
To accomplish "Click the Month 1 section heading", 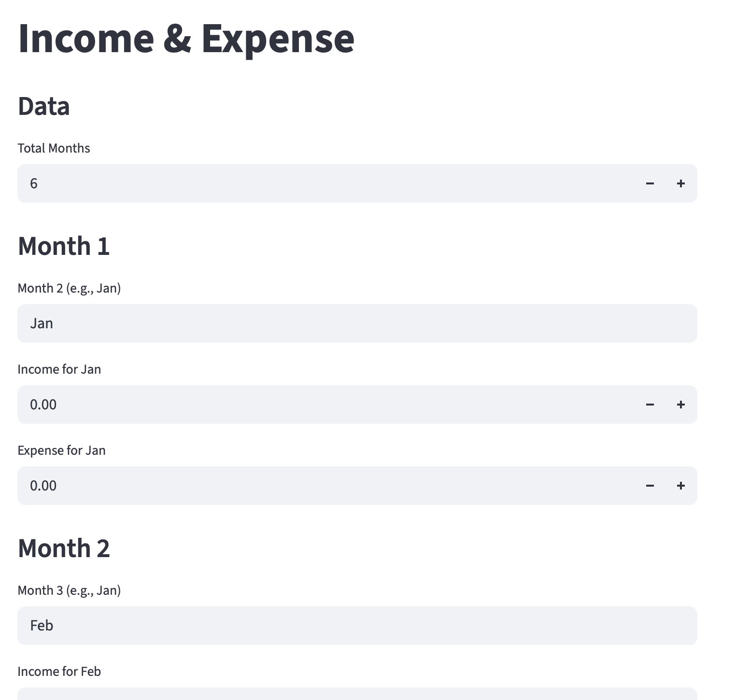I will click(x=63, y=246).
